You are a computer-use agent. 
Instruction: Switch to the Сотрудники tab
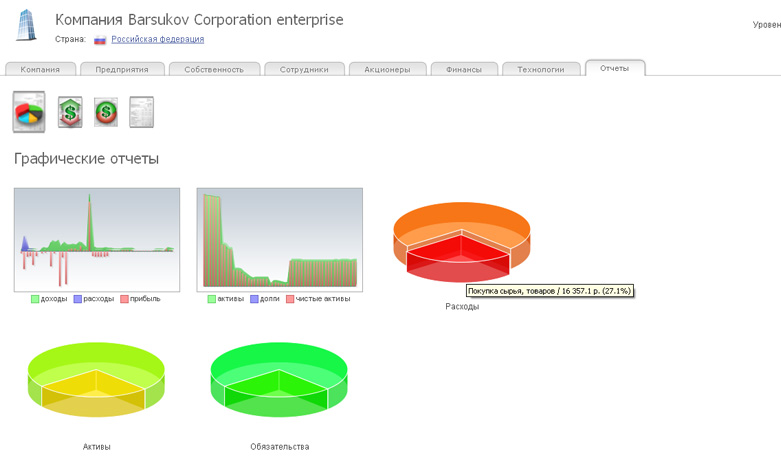point(304,69)
